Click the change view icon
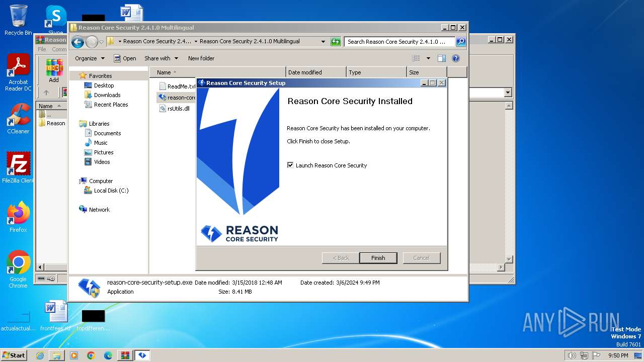Screen dimensions: 644x362 416,58
